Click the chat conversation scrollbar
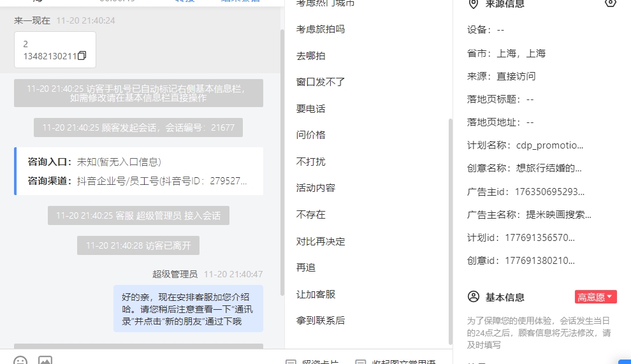Screen dimensions: 631x364 (282, 163)
